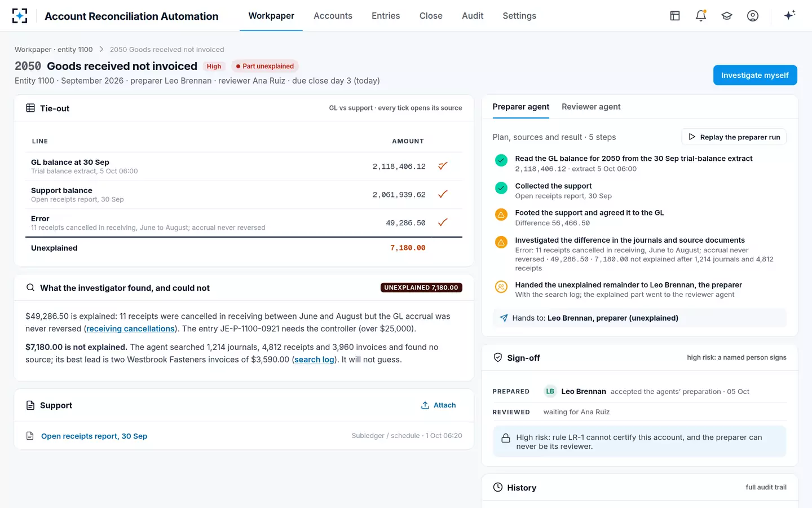812x508 pixels.
Task: Click the Part unexplained status badge
Action: [x=265, y=66]
